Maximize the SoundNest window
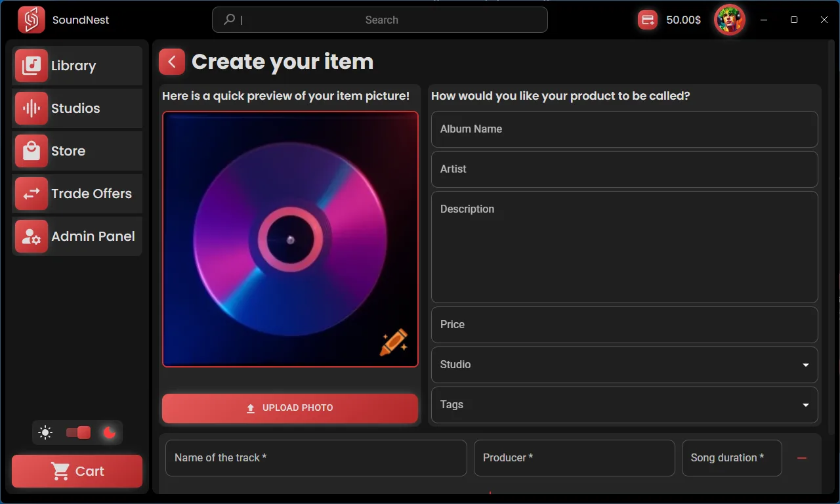This screenshot has height=504, width=840. pyautogui.click(x=794, y=20)
